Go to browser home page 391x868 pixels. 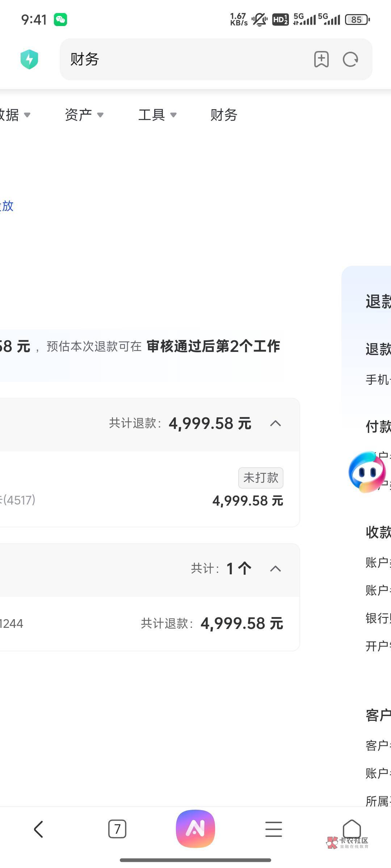tap(352, 828)
